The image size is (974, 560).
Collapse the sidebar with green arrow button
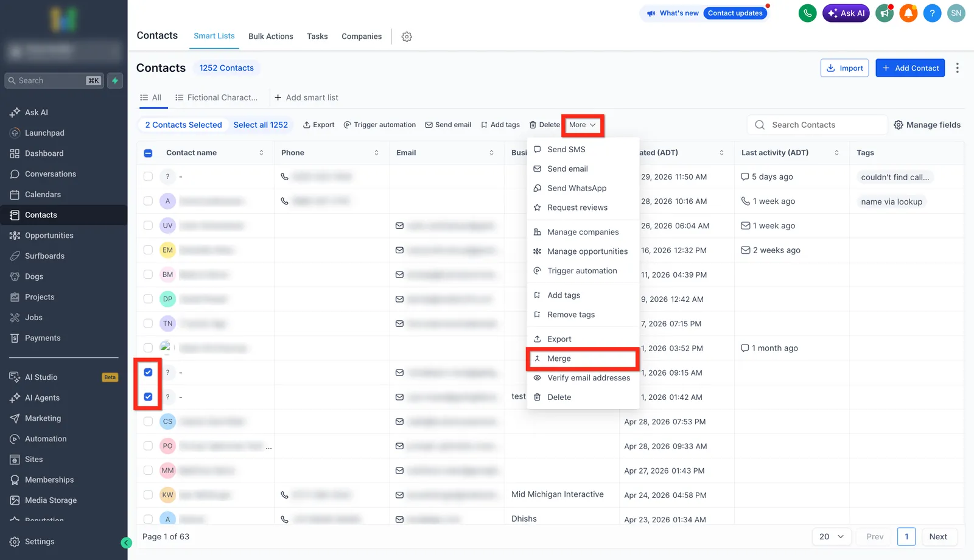pos(127,543)
